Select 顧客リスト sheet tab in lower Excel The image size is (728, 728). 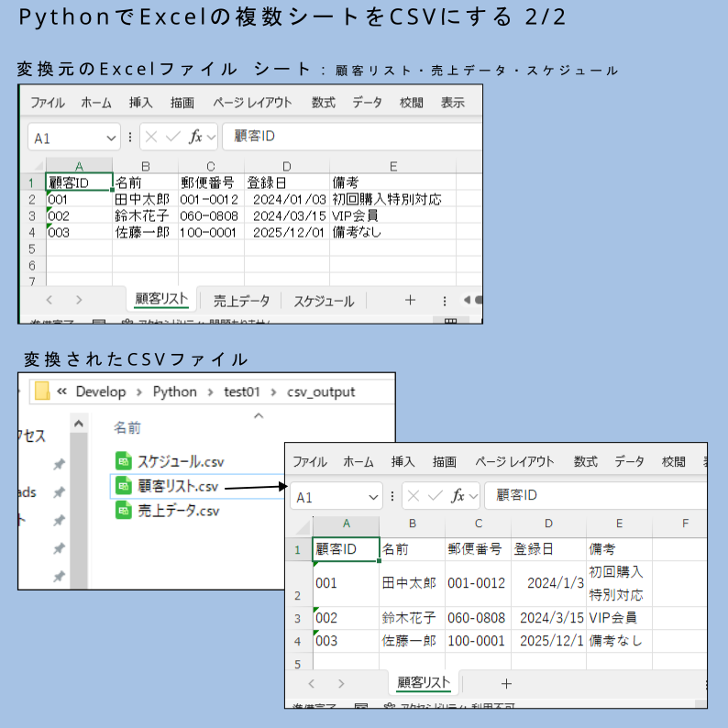pos(424,682)
